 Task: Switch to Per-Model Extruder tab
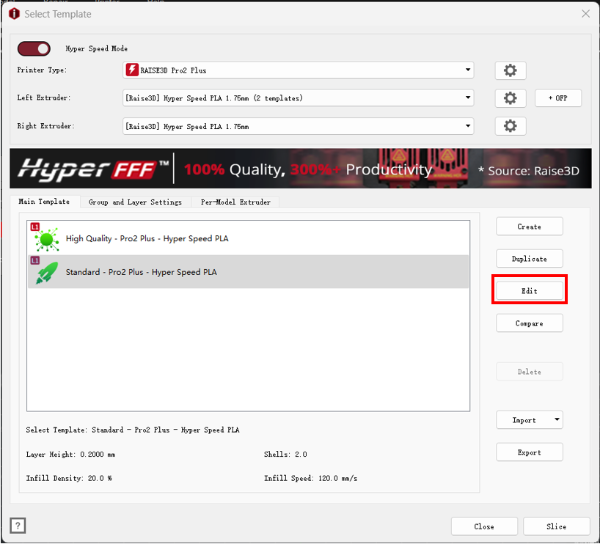[x=236, y=202]
